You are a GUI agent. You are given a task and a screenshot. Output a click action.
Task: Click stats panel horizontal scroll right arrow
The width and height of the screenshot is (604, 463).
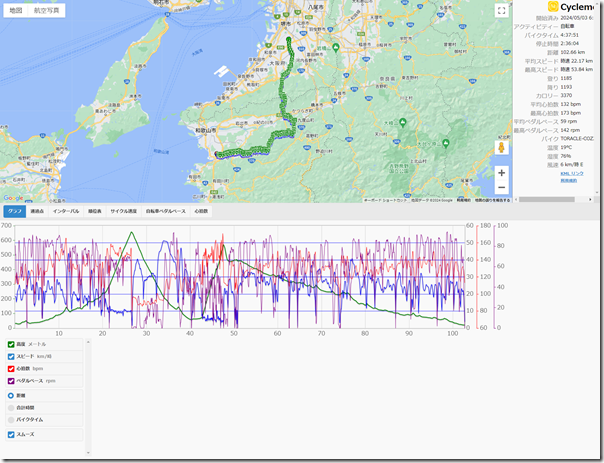(x=590, y=200)
